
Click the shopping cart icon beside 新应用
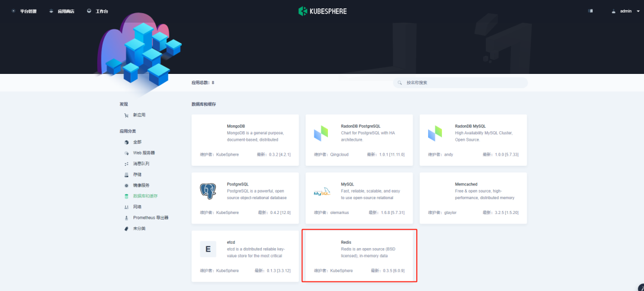click(126, 115)
